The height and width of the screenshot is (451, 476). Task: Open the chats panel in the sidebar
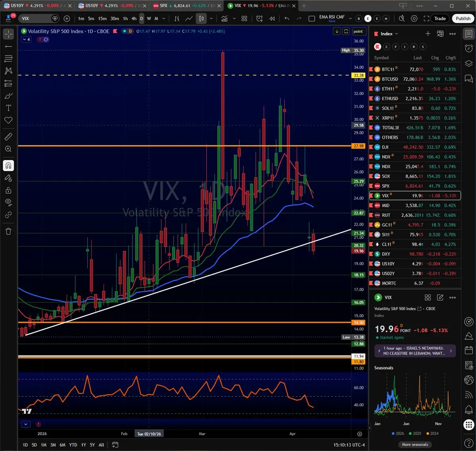pos(468,78)
